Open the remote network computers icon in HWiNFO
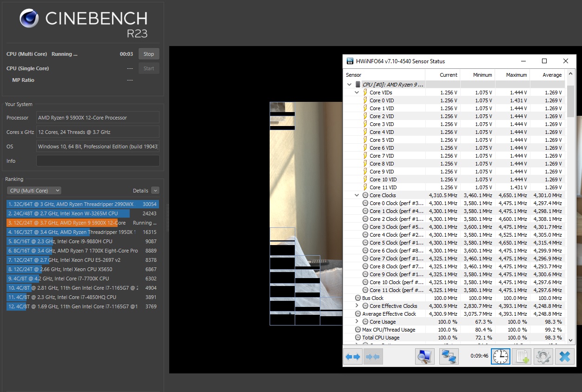The width and height of the screenshot is (582, 392). coord(449,357)
